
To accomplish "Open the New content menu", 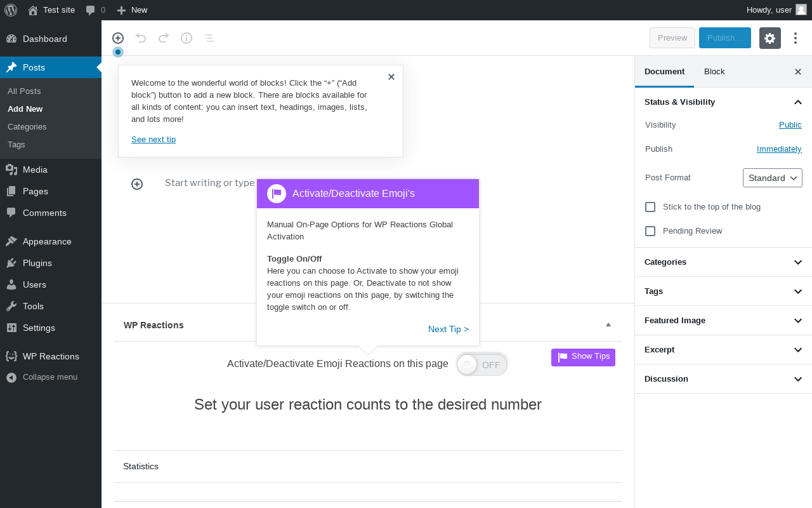I will pos(133,10).
